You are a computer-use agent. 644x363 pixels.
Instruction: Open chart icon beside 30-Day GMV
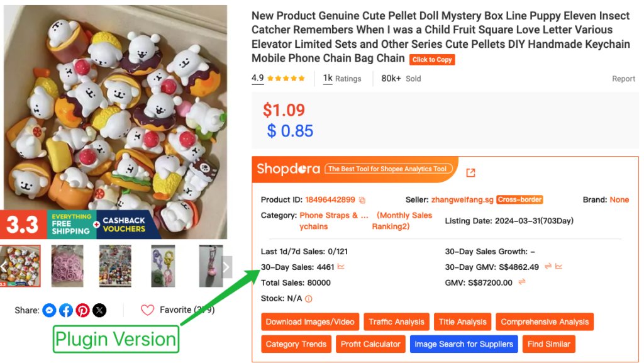tap(558, 267)
